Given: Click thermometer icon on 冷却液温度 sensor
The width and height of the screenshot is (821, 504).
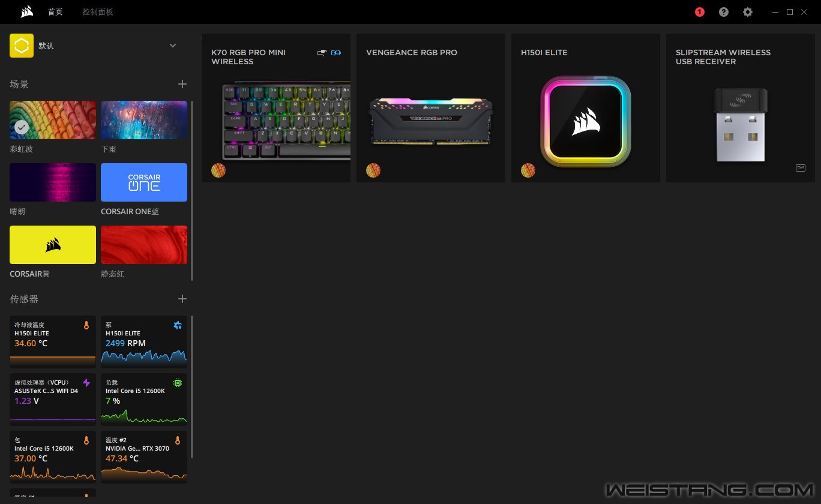Looking at the screenshot, I should [86, 325].
